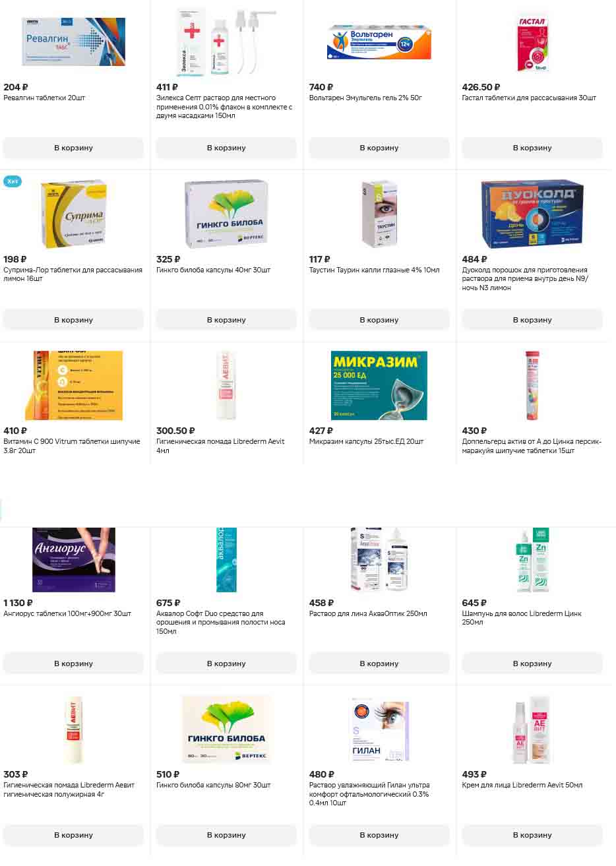Add Шампунь Libriderm Цинк to cart
The image size is (616, 866).
[532, 664]
